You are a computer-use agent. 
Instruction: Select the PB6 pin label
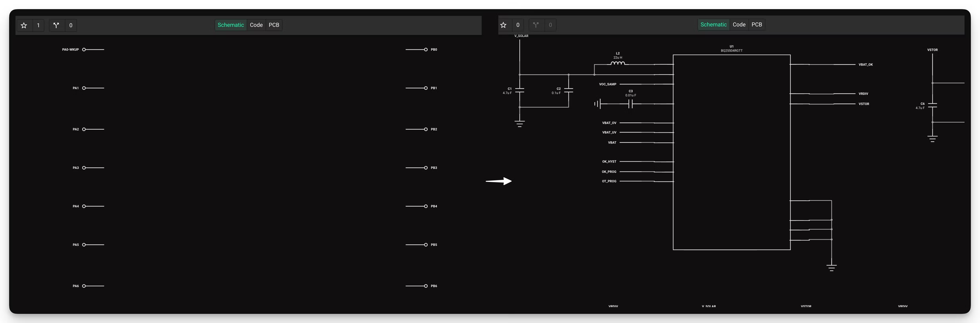(434, 286)
